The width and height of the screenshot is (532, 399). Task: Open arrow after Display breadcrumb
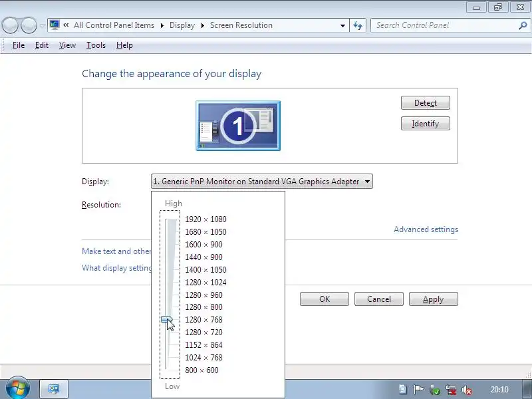point(203,25)
